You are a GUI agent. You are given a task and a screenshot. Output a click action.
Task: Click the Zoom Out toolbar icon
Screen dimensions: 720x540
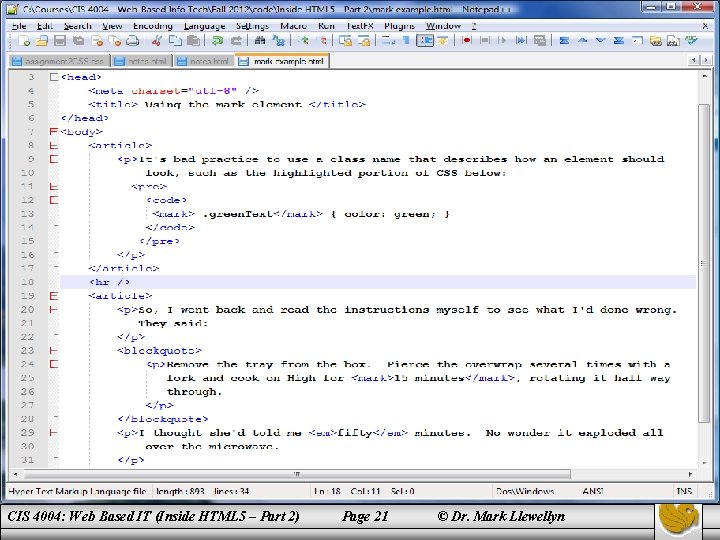point(321,41)
